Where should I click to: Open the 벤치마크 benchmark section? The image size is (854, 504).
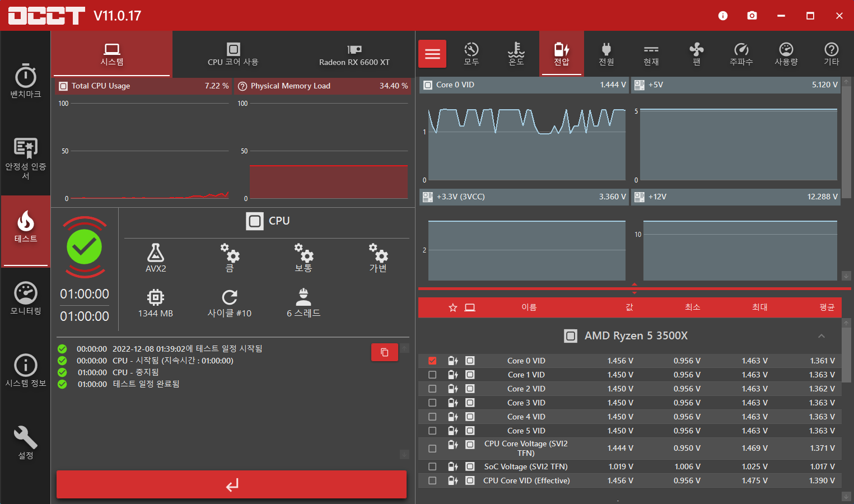point(26,81)
